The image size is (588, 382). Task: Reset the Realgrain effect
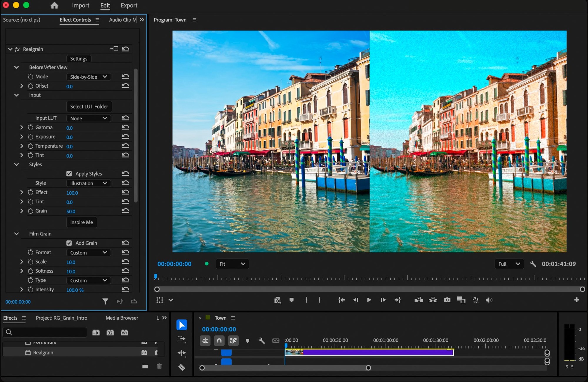[x=126, y=49]
